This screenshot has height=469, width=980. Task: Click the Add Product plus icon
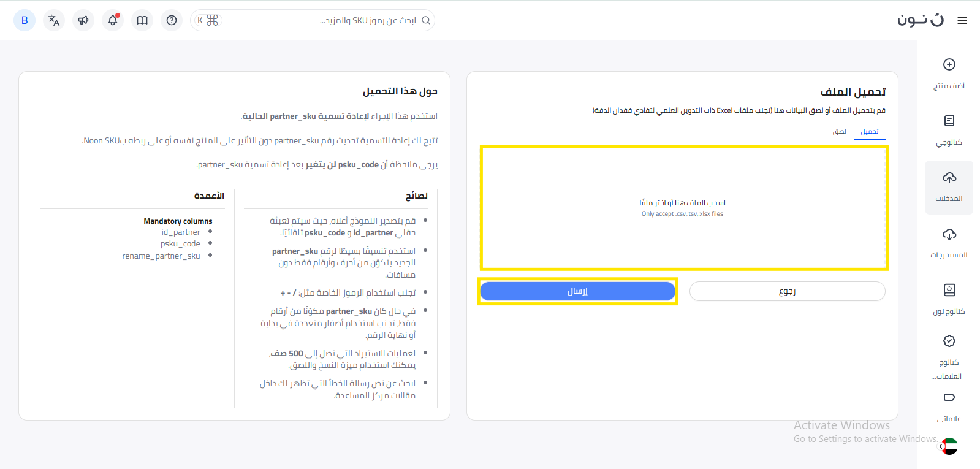point(949,64)
